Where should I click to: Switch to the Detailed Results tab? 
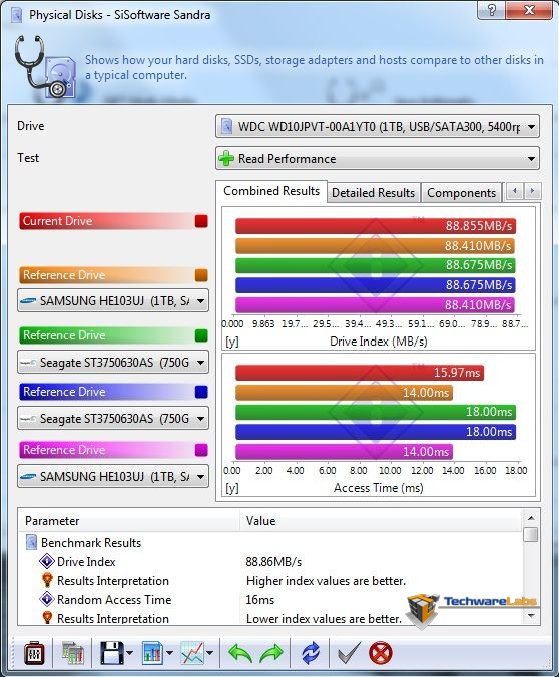373,193
